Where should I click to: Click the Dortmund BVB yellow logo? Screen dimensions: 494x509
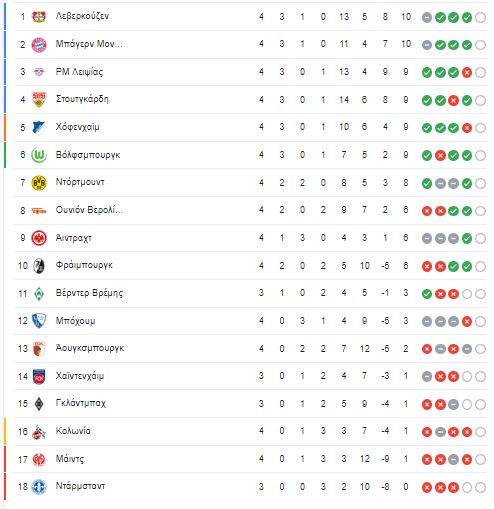[39, 183]
